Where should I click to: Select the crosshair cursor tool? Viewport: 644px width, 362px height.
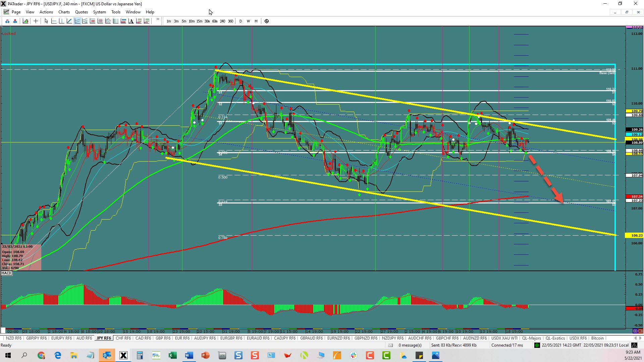36,21
